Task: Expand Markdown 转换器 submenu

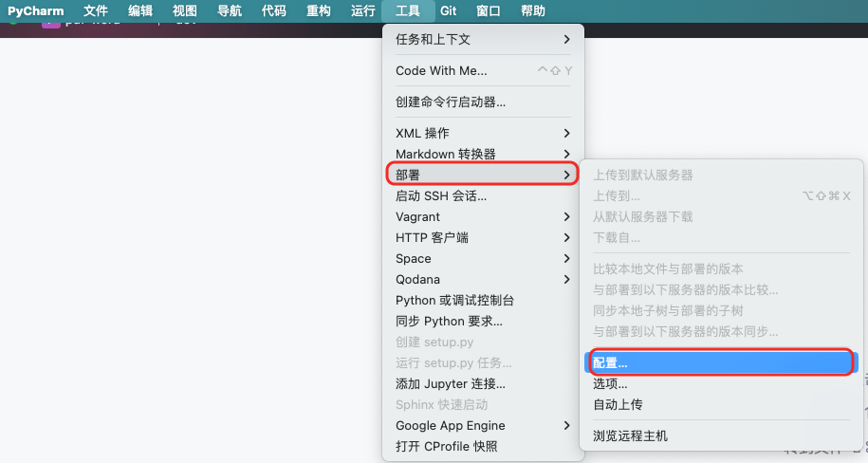Action: pyautogui.click(x=483, y=154)
